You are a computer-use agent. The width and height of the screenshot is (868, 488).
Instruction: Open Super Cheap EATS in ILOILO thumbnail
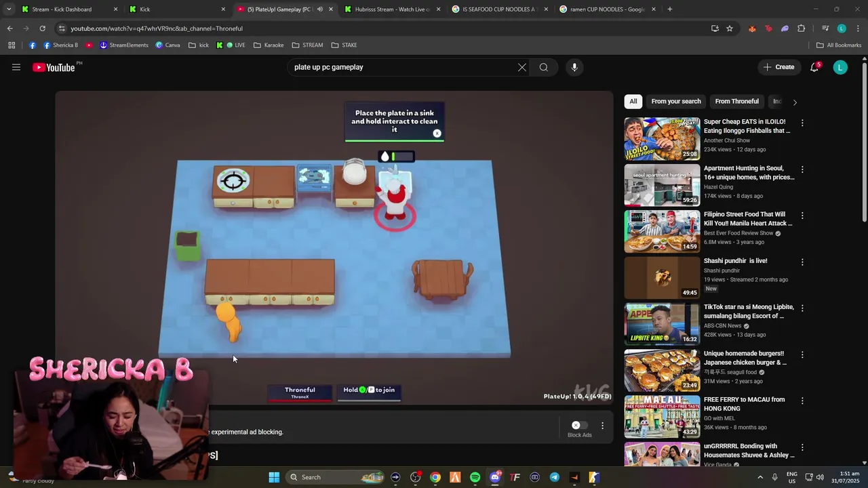[x=662, y=138]
